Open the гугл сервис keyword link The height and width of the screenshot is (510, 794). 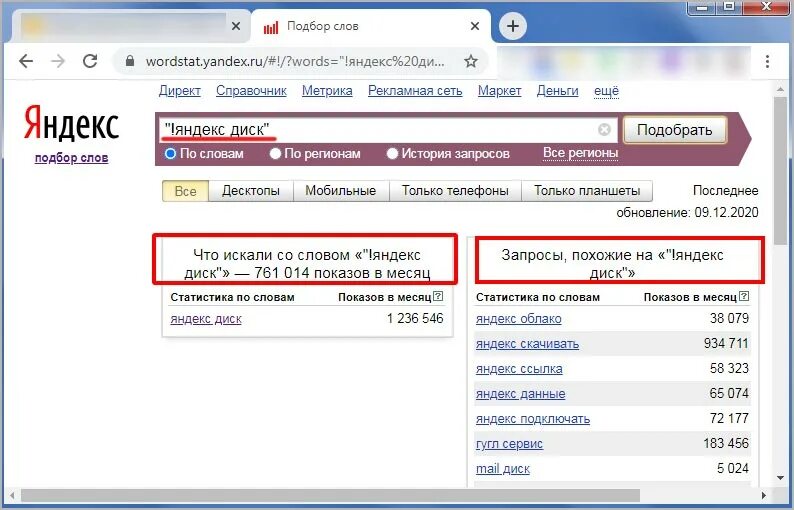[x=509, y=444]
